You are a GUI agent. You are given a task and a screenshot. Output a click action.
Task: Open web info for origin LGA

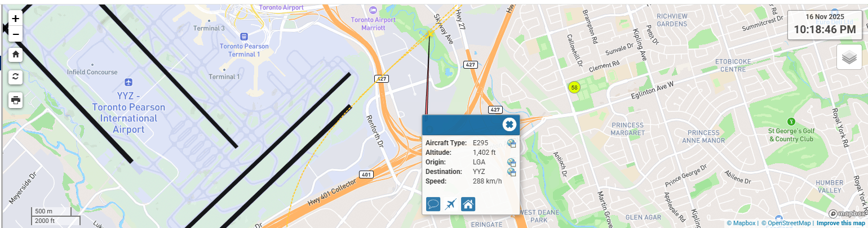(511, 162)
